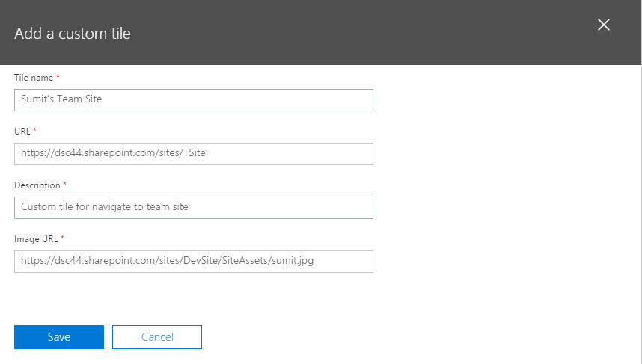642x364 pixels.
Task: Click into the Description field
Action: [193, 208]
